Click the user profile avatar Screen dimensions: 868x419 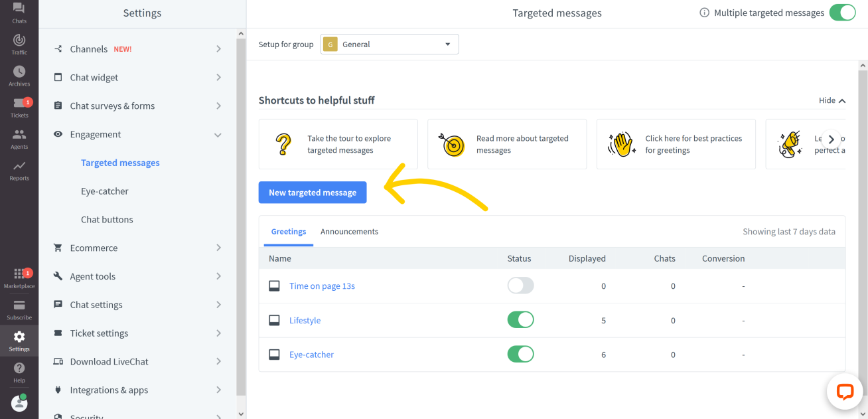pyautogui.click(x=19, y=402)
